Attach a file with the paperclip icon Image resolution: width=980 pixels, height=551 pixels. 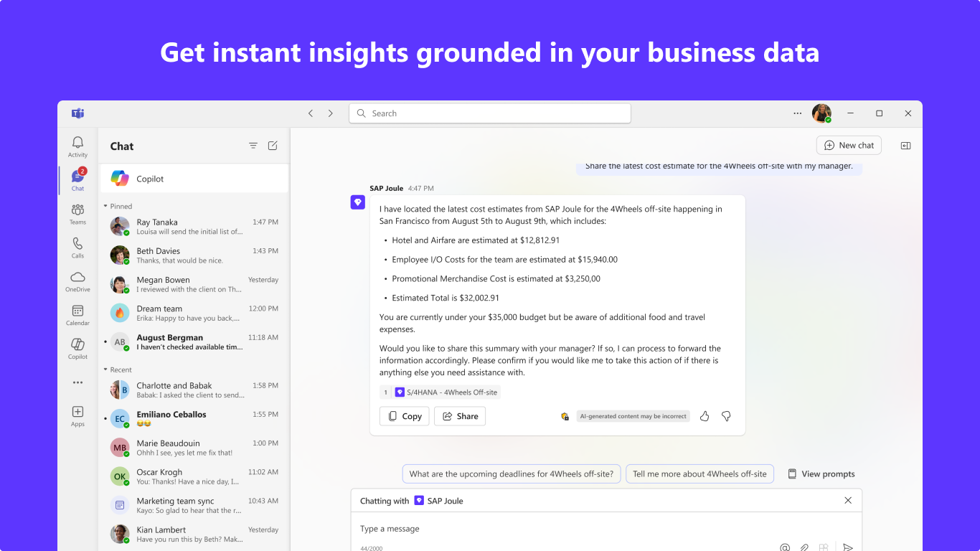(x=804, y=546)
